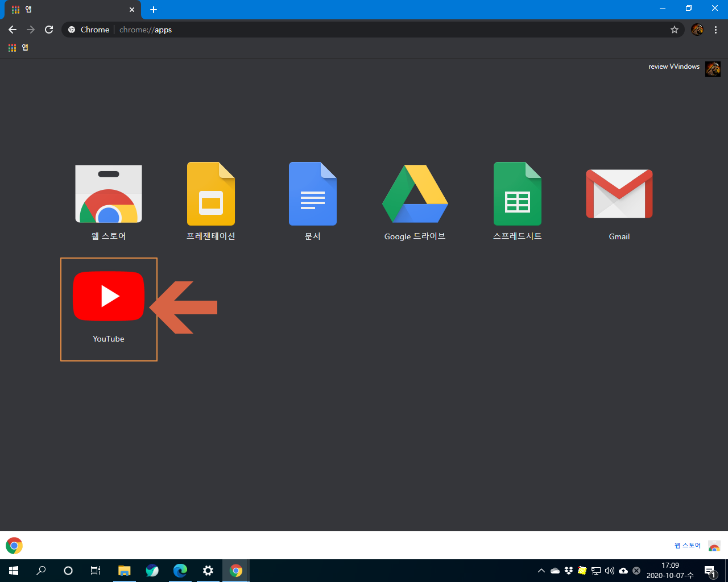Open the YouTube app
The width and height of the screenshot is (728, 582).
tap(109, 296)
